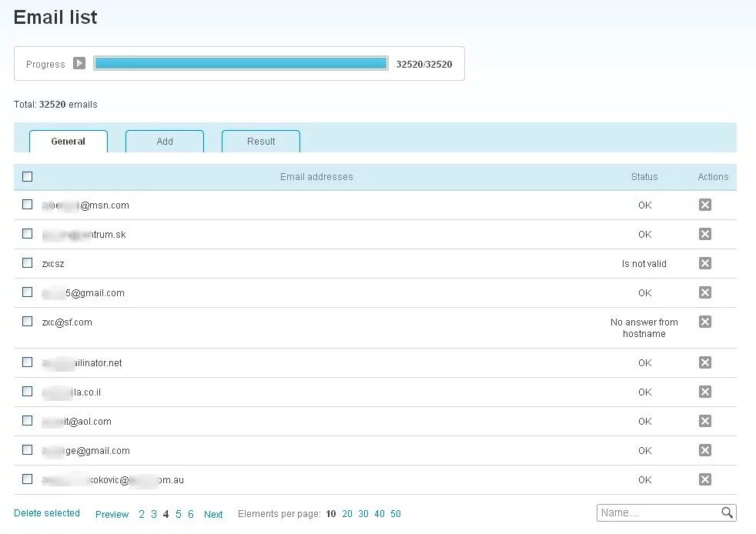This screenshot has height=534, width=756.
Task: Tick the kokovic om.au row checkbox
Action: click(x=28, y=479)
